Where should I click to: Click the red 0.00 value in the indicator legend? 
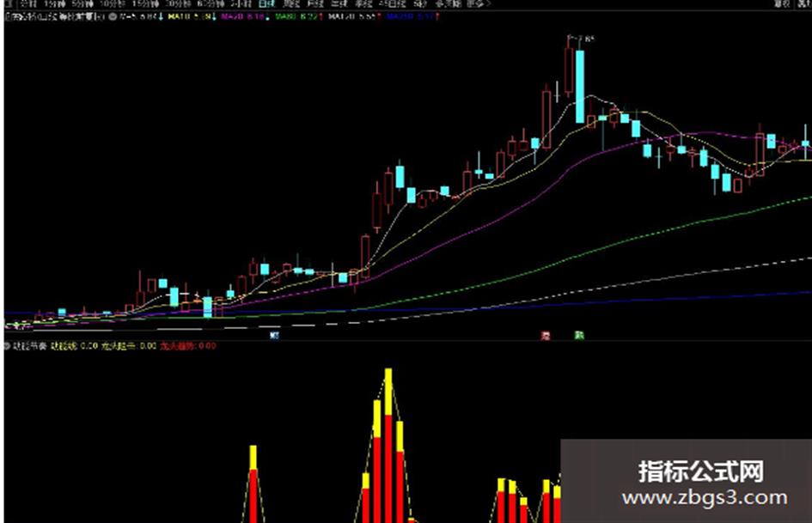coord(207,346)
